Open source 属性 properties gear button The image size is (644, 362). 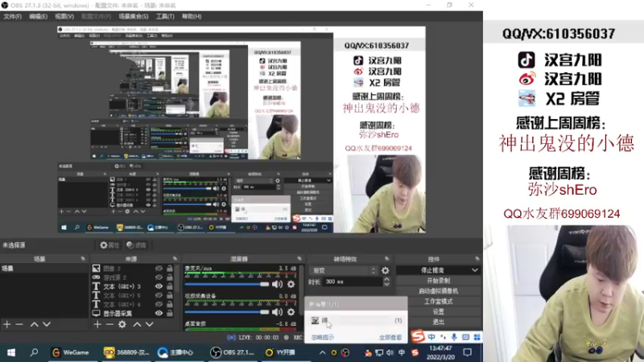[109, 245]
